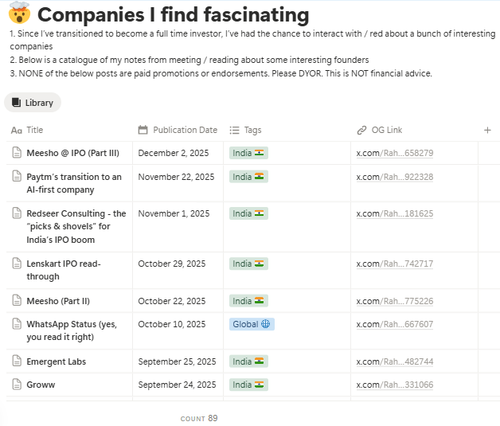Open the Lenskart IPO read-through page
Viewport: 500px width, 426px height.
[x=63, y=270]
